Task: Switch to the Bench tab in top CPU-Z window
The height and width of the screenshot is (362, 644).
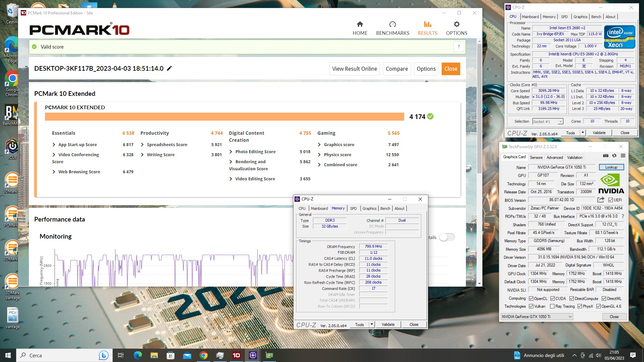Action: point(596,17)
